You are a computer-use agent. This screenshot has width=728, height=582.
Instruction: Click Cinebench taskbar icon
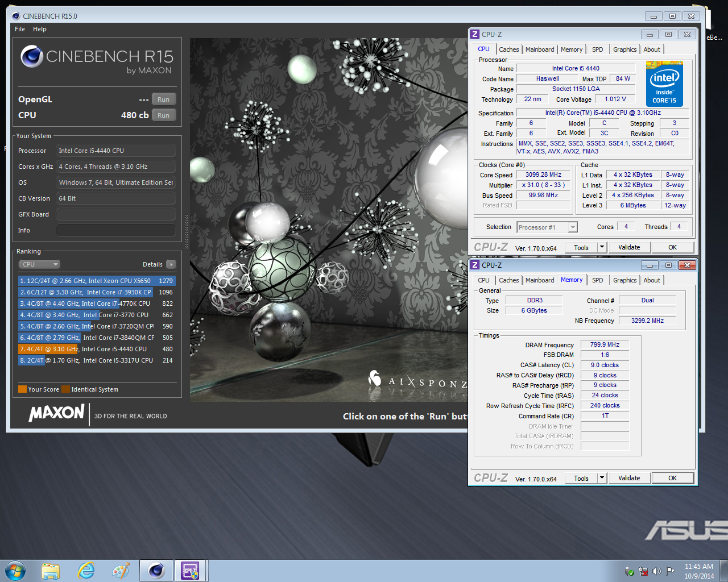[156, 571]
